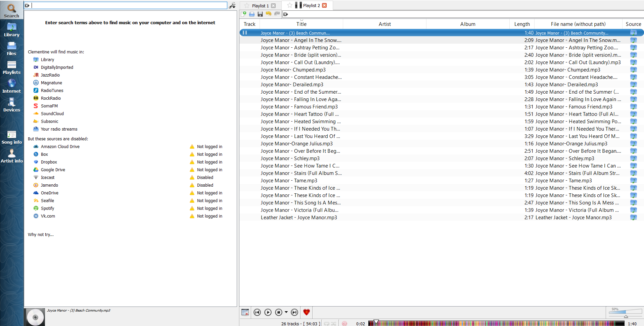Switch to Playlist 1 tab
This screenshot has width=644, height=326.
(x=260, y=6)
